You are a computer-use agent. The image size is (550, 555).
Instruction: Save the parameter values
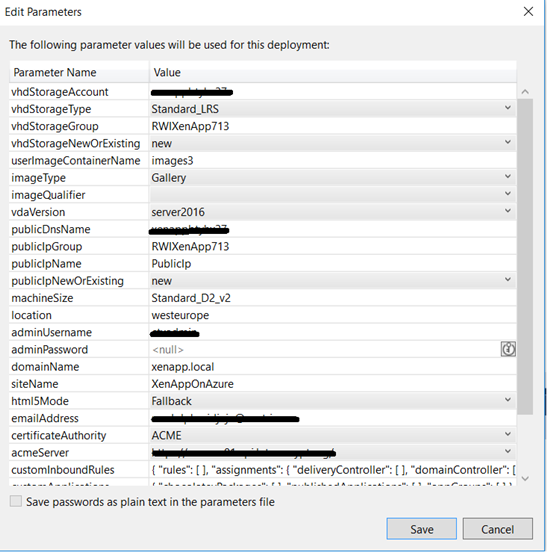[422, 529]
